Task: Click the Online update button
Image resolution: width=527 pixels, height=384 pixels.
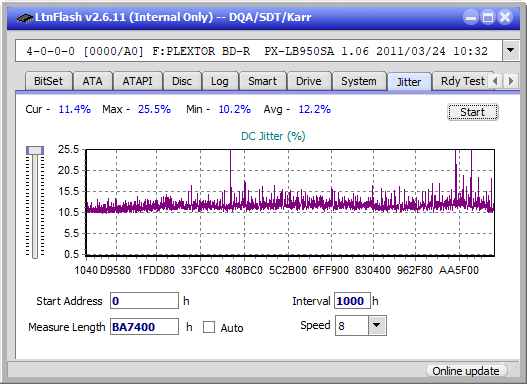Action: tap(466, 371)
